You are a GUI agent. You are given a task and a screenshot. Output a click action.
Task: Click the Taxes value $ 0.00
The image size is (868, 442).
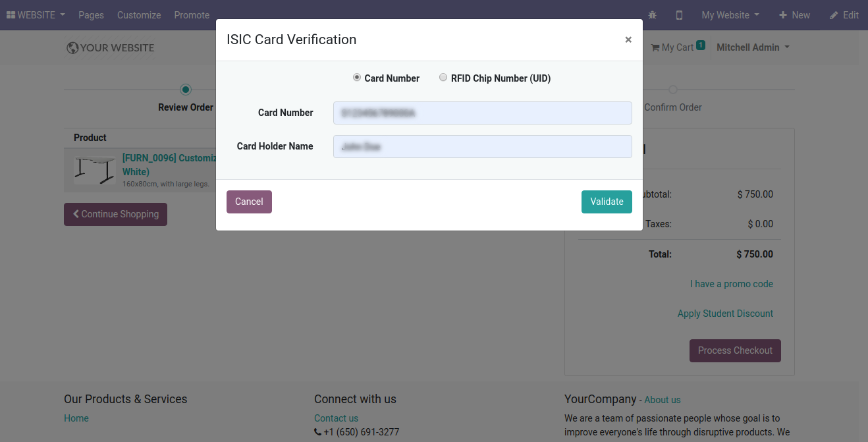761,224
